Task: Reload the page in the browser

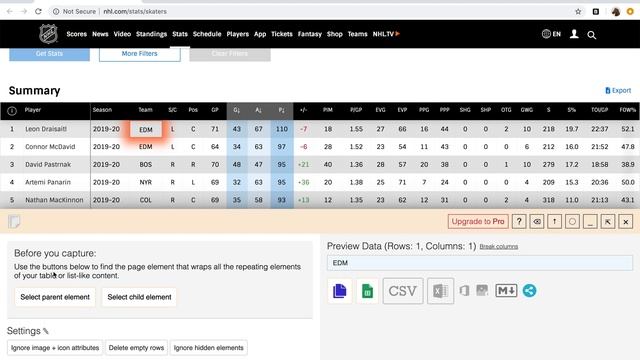Action: point(38,11)
